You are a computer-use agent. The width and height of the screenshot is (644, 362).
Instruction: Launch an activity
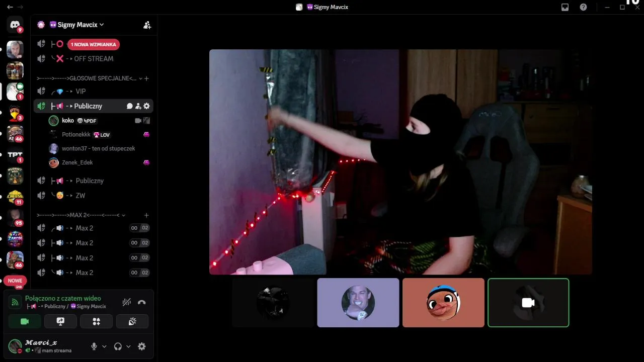click(x=97, y=321)
